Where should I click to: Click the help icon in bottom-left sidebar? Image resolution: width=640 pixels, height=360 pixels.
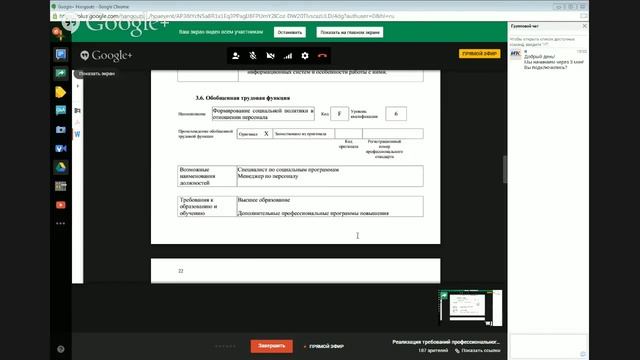pyautogui.click(x=61, y=349)
